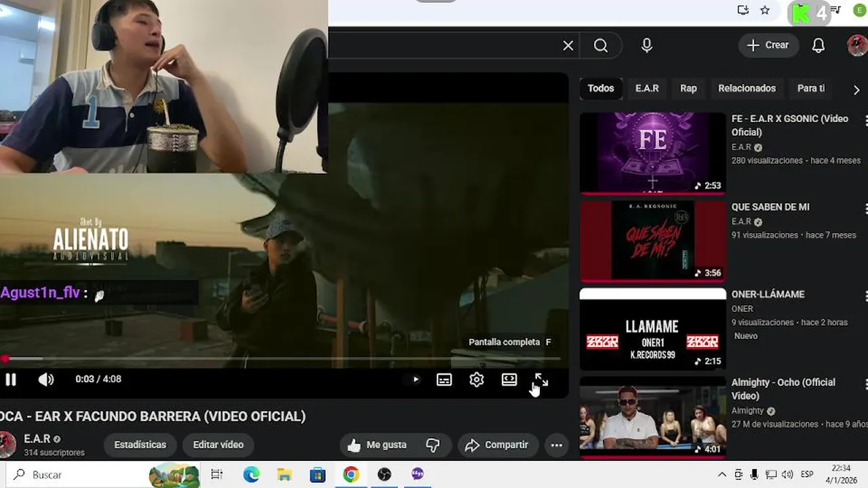Like the video with Me gusta

(377, 445)
